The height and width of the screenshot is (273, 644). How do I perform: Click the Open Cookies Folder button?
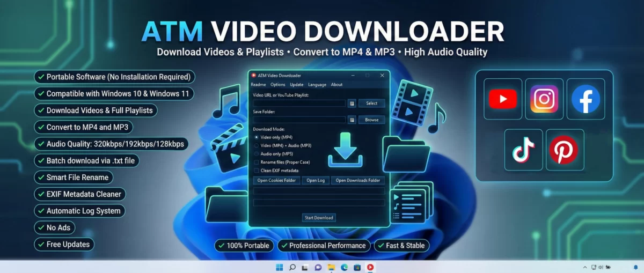276,181
